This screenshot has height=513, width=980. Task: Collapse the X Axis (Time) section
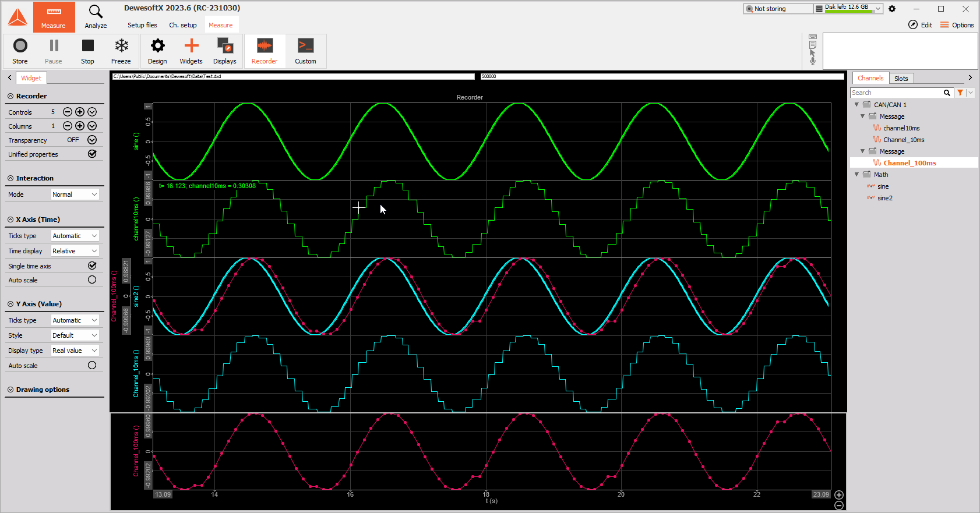click(x=10, y=220)
